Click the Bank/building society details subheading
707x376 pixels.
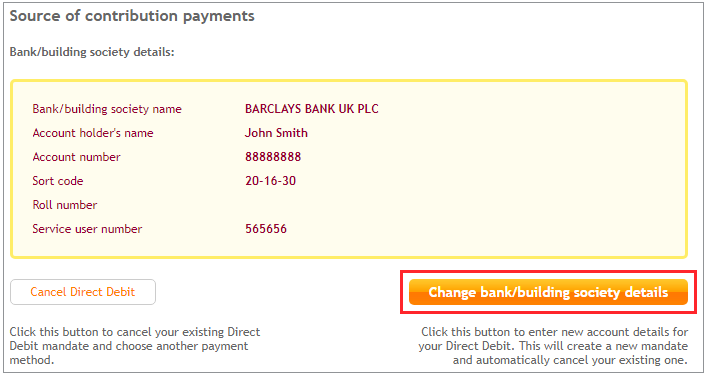tap(92, 52)
